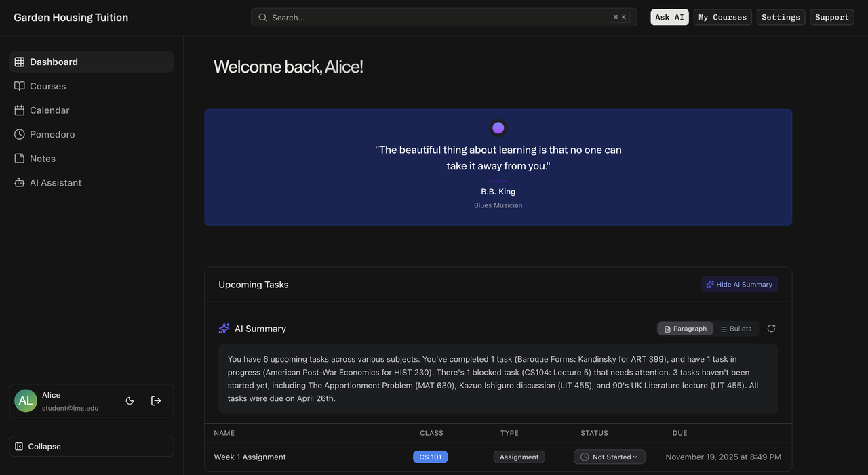Open Pomodoro in the sidebar
The height and width of the screenshot is (475, 868).
point(92,134)
